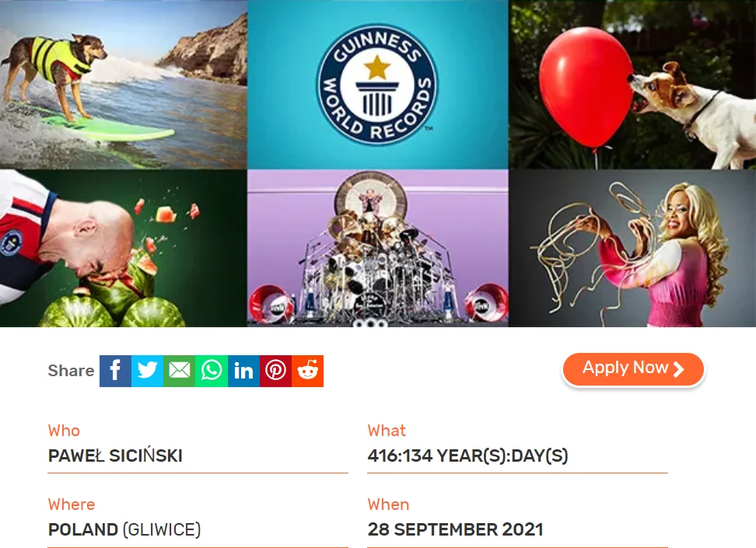The image size is (756, 548).
Task: Click the name PAWEŁ SICIŃSKI
Action: 115,456
